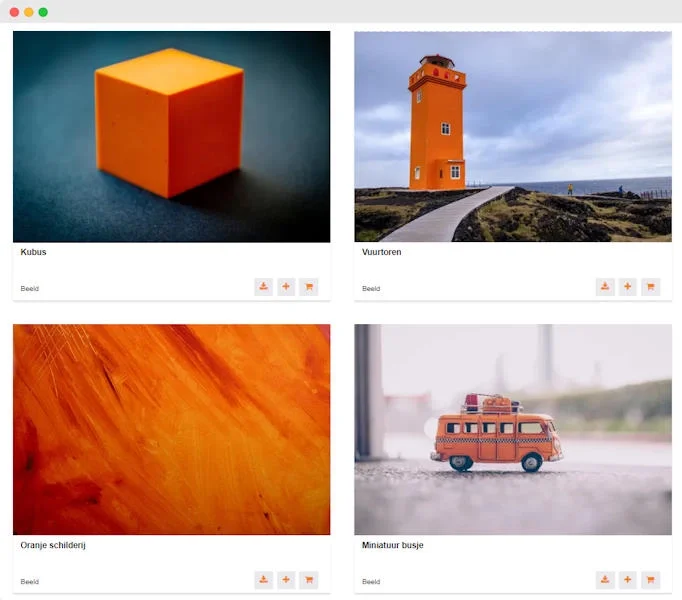
Task: Click the Beeld label under Vuurtoren
Action: (371, 288)
